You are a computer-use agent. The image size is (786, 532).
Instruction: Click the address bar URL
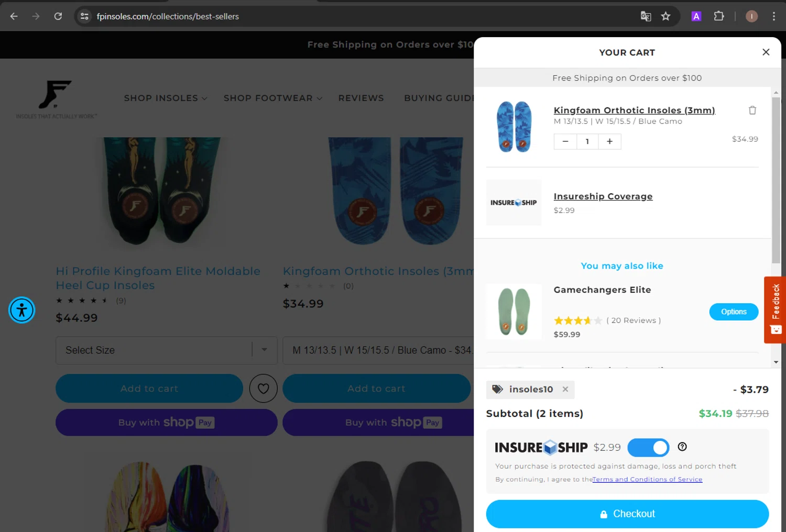click(168, 16)
